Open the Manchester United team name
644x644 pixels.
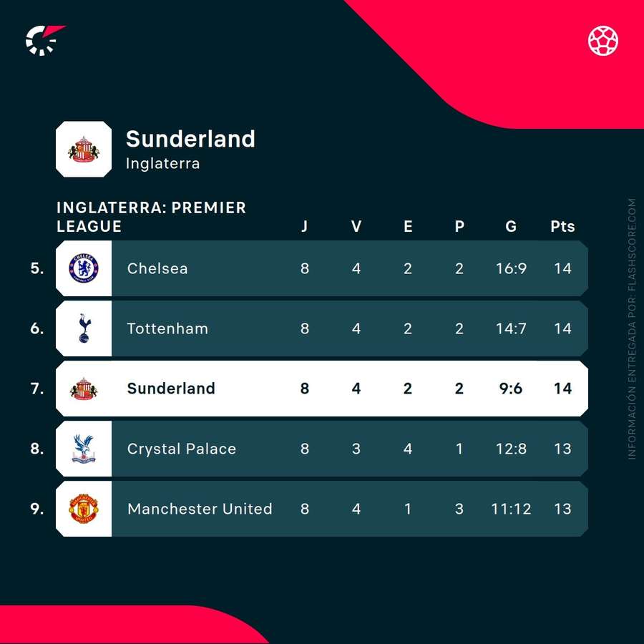coord(200,509)
